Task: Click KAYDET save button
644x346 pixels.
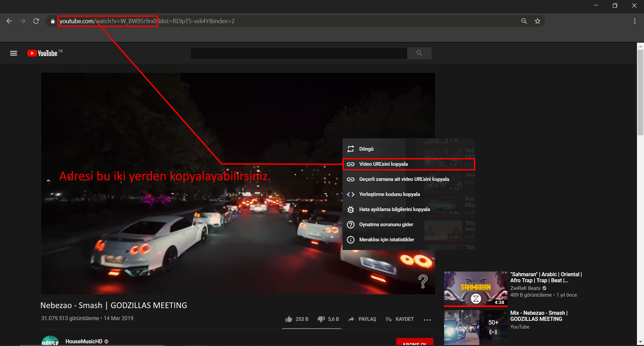Action: 399,319
